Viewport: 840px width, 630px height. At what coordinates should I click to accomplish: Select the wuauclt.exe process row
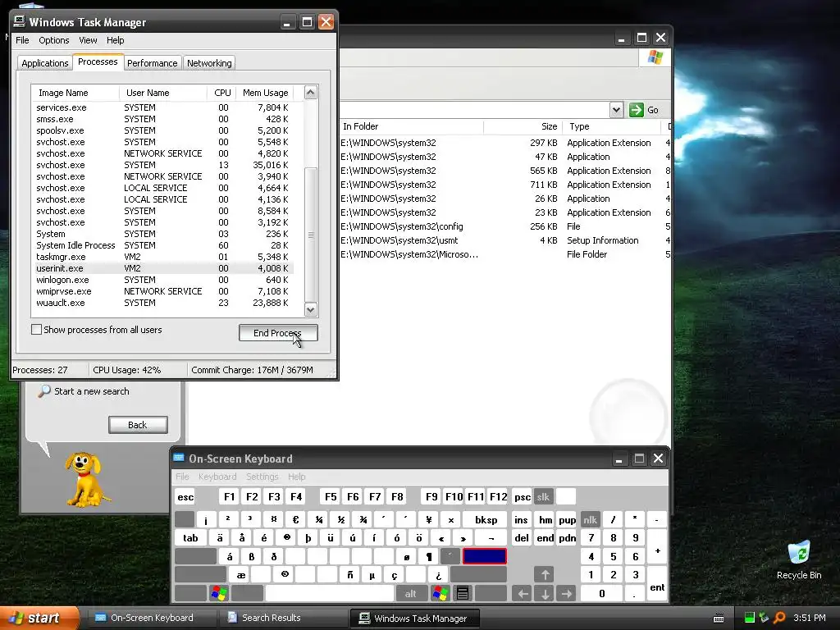click(x=162, y=303)
